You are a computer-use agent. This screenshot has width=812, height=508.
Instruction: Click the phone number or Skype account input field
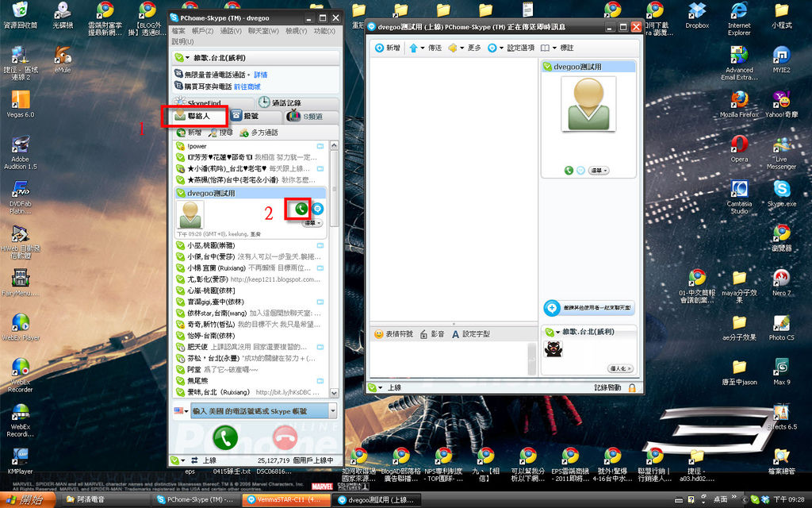click(260, 410)
